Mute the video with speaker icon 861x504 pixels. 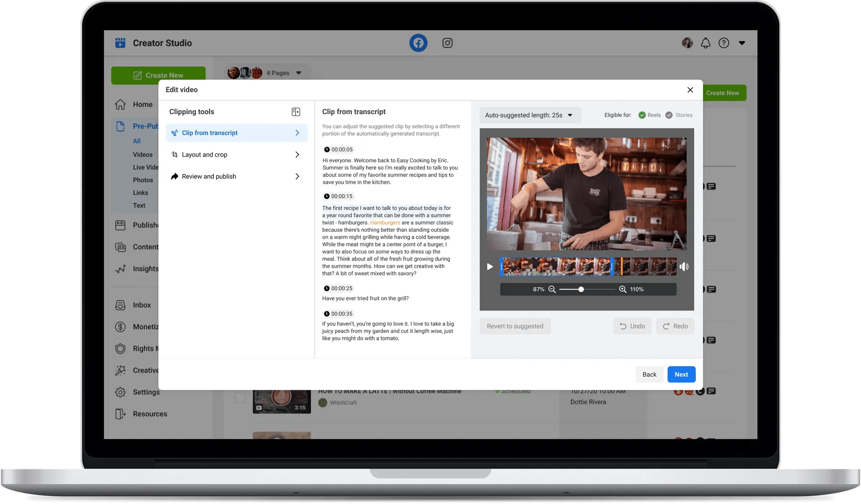click(684, 267)
